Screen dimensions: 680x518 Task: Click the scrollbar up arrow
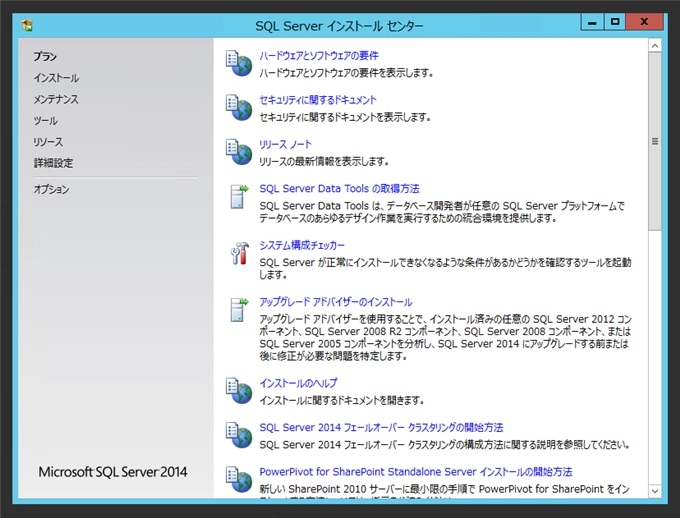coord(655,46)
